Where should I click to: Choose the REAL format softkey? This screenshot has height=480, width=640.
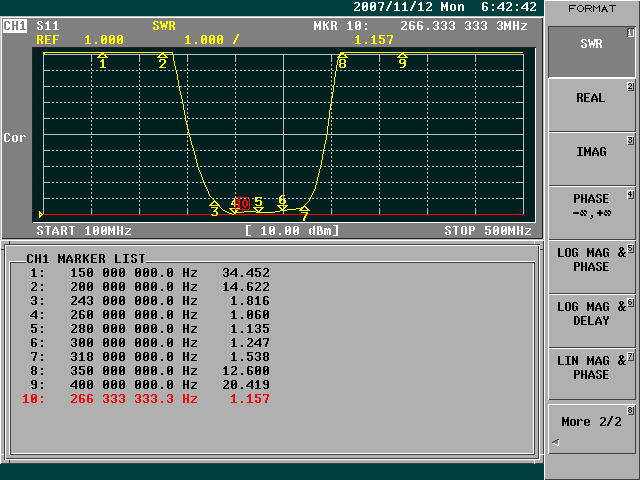pyautogui.click(x=591, y=105)
